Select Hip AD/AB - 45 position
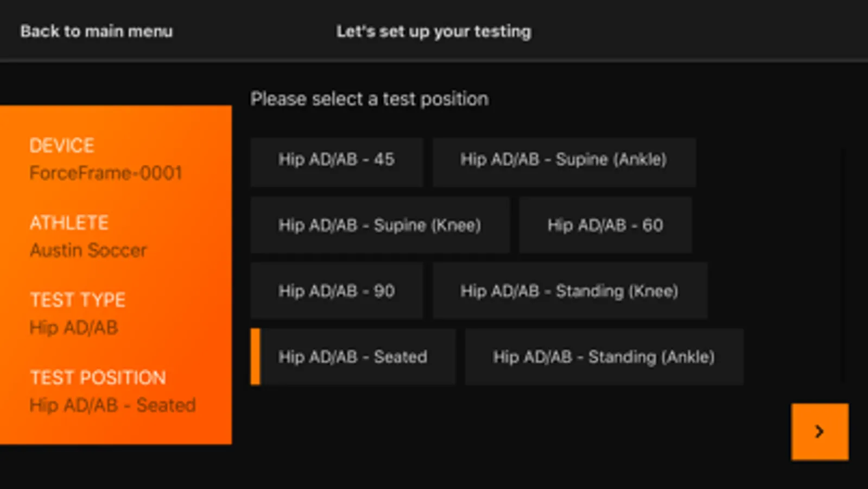 [x=337, y=161]
